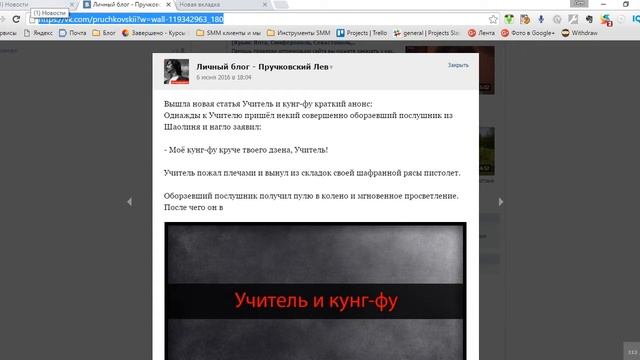The height and width of the screenshot is (360, 640).
Task: Open the Почта bookmark
Action: coord(73,33)
